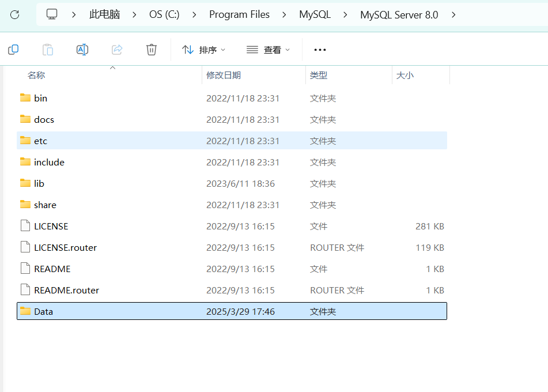Expand chevron after MySQL breadcrumb
This screenshot has width=548, height=392.
pyautogui.click(x=345, y=14)
